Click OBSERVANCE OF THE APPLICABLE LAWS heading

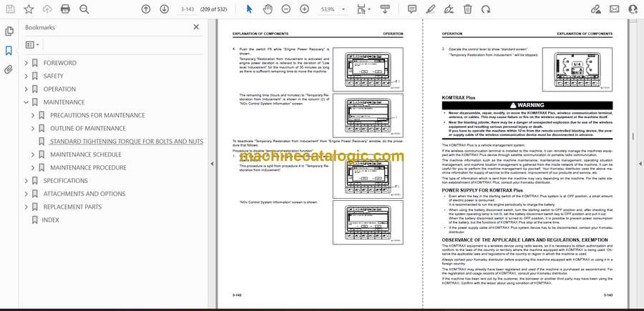(x=525, y=240)
